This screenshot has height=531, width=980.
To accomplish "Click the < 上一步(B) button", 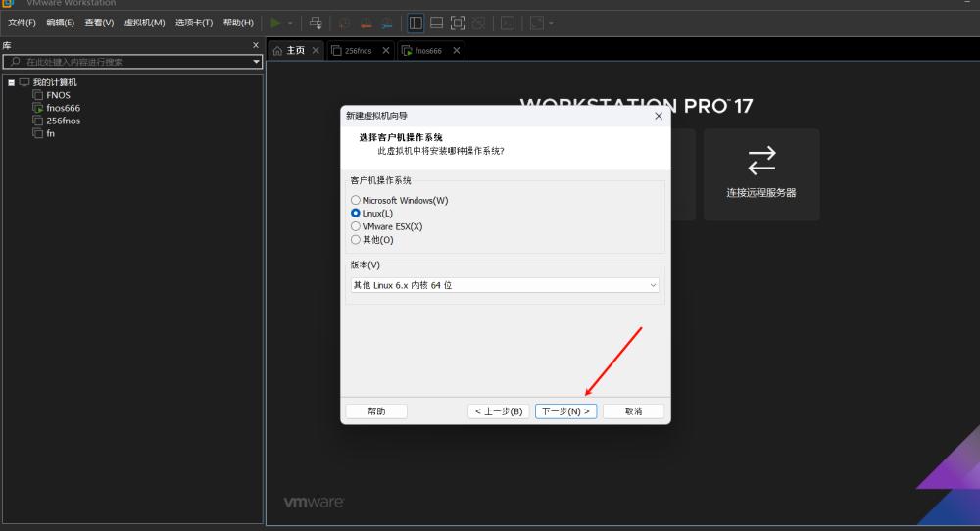I will pos(499,411).
